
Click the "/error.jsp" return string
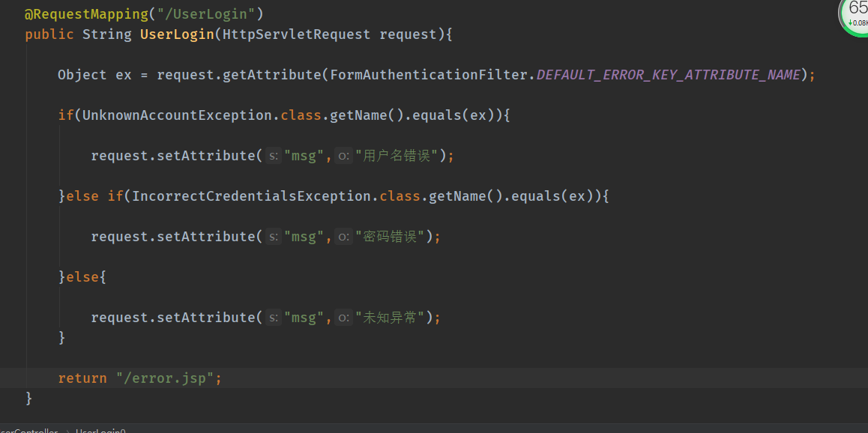(x=164, y=378)
